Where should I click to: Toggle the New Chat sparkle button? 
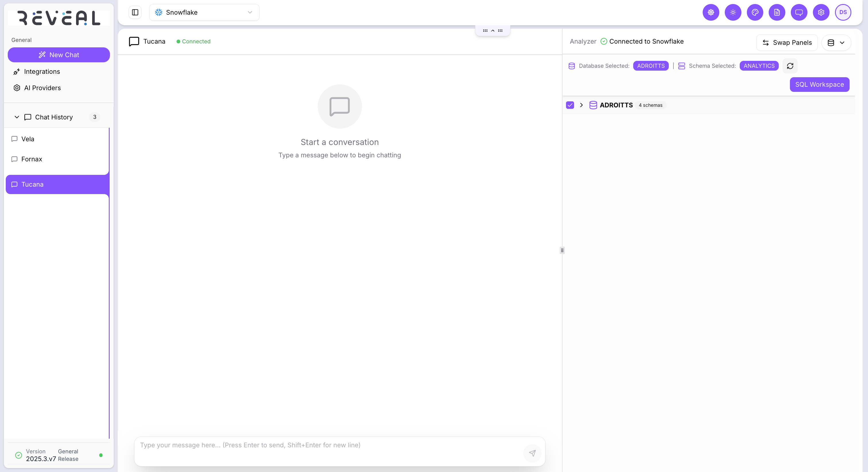click(59, 55)
